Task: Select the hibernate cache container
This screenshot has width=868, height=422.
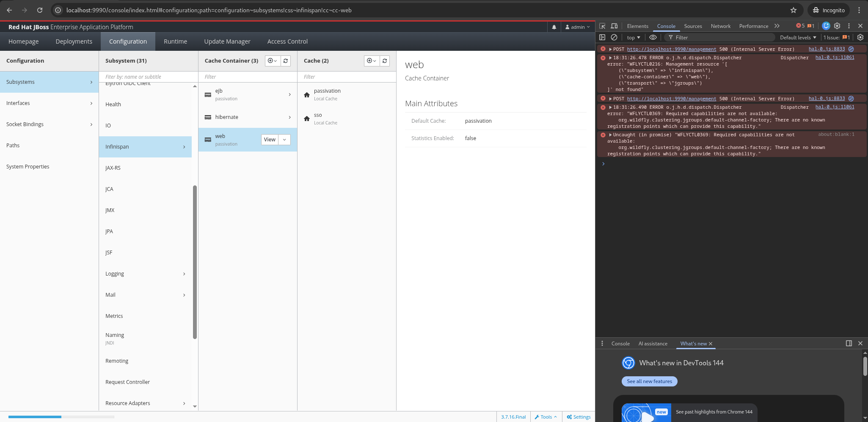Action: pos(248,117)
